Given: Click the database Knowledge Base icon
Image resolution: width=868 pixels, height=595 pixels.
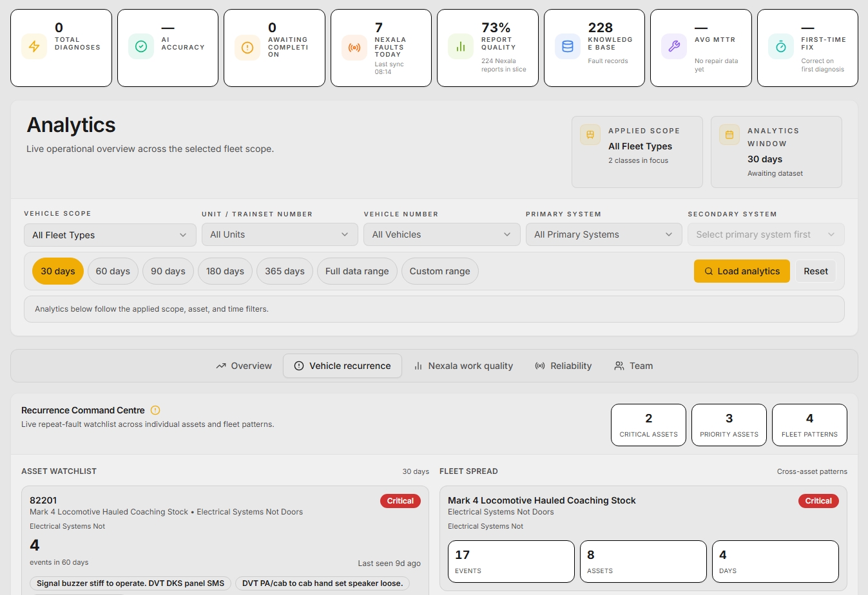Looking at the screenshot, I should [568, 46].
